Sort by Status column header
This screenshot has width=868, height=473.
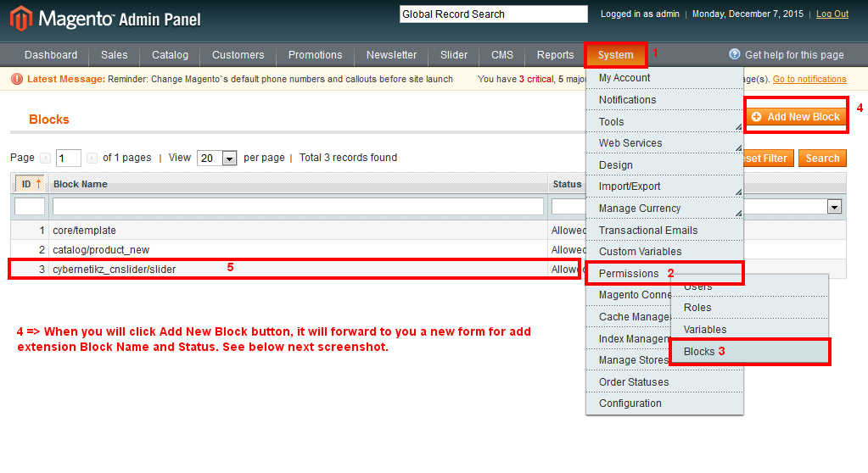tap(567, 184)
